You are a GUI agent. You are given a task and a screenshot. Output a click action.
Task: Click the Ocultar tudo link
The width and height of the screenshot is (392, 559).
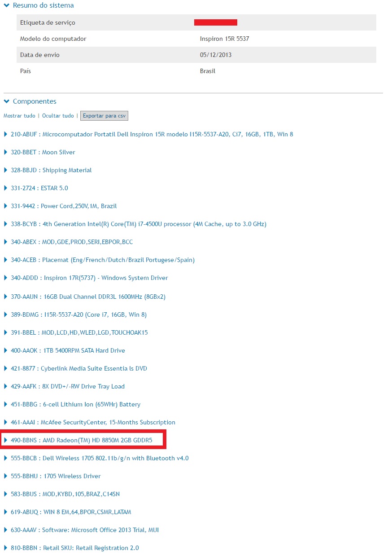[58, 116]
